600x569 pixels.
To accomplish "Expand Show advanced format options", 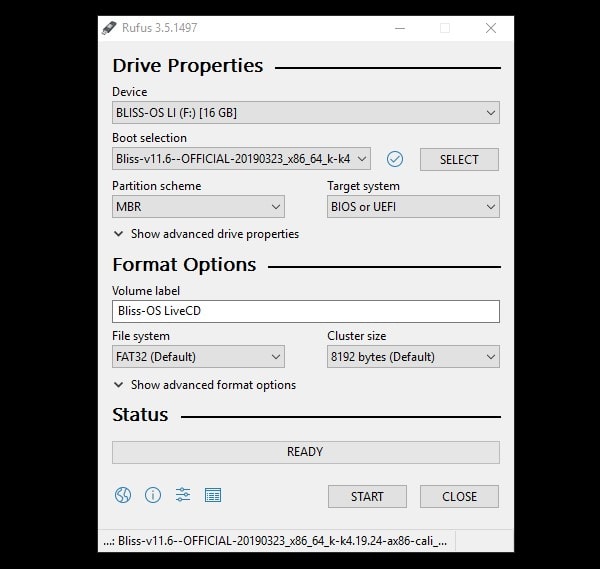I will [205, 385].
